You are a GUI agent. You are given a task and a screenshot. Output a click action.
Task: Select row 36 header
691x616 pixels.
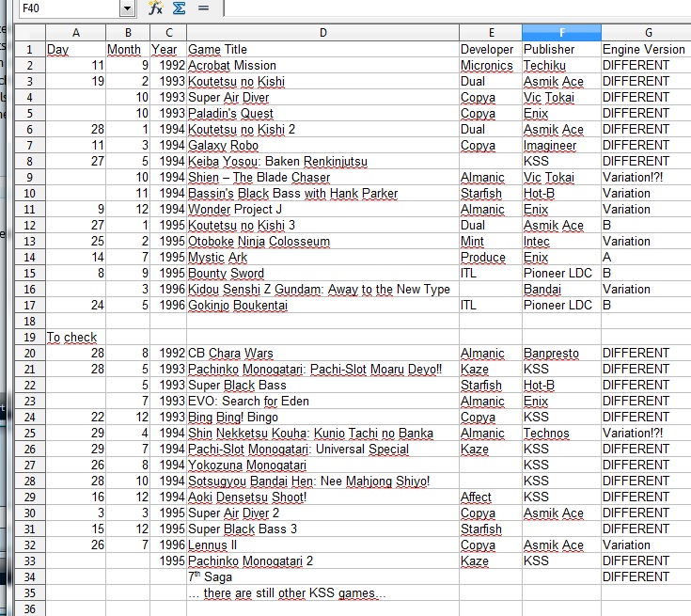pyautogui.click(x=29, y=608)
